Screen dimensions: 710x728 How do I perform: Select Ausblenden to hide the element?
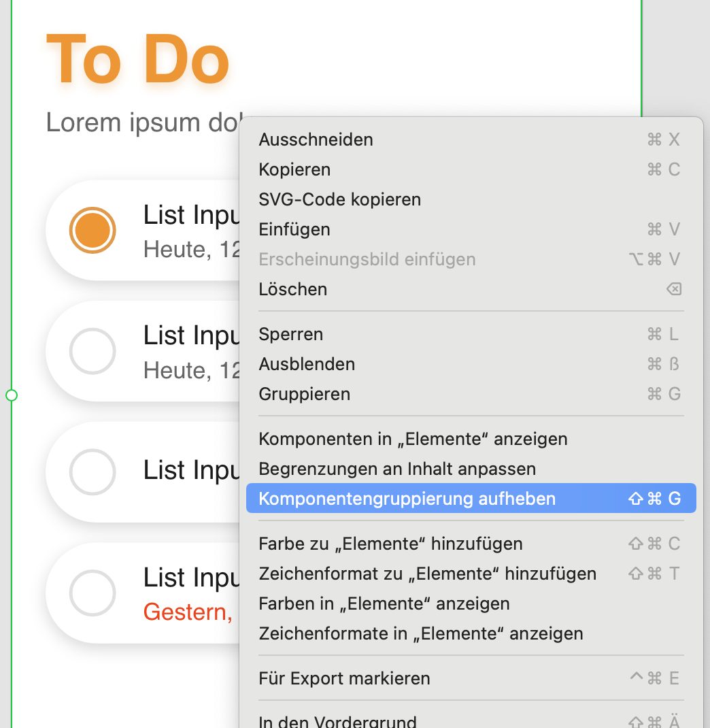click(x=471, y=364)
